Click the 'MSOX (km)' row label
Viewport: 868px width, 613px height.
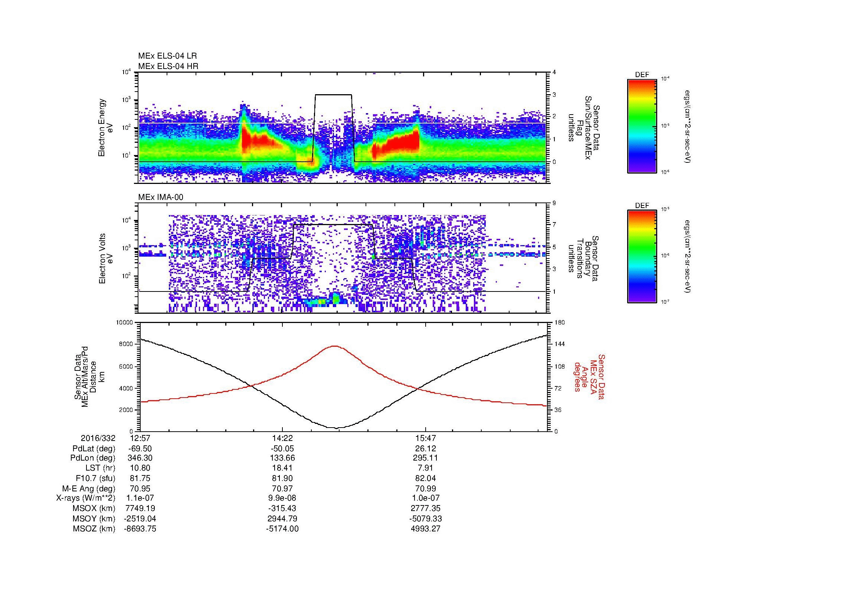[x=94, y=508]
